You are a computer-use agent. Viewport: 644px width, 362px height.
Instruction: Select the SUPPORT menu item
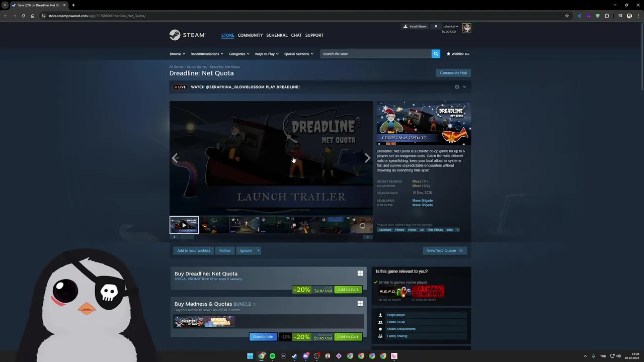pyautogui.click(x=314, y=35)
